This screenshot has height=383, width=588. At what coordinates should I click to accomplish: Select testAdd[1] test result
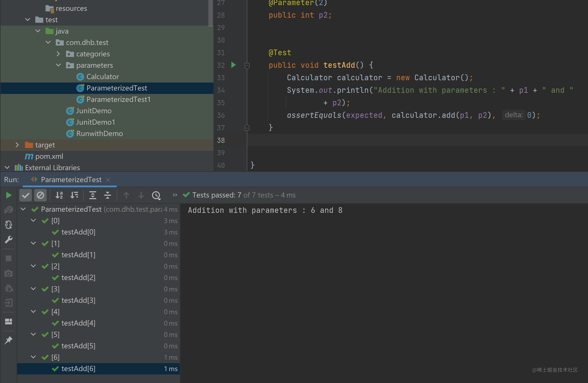coord(98,255)
